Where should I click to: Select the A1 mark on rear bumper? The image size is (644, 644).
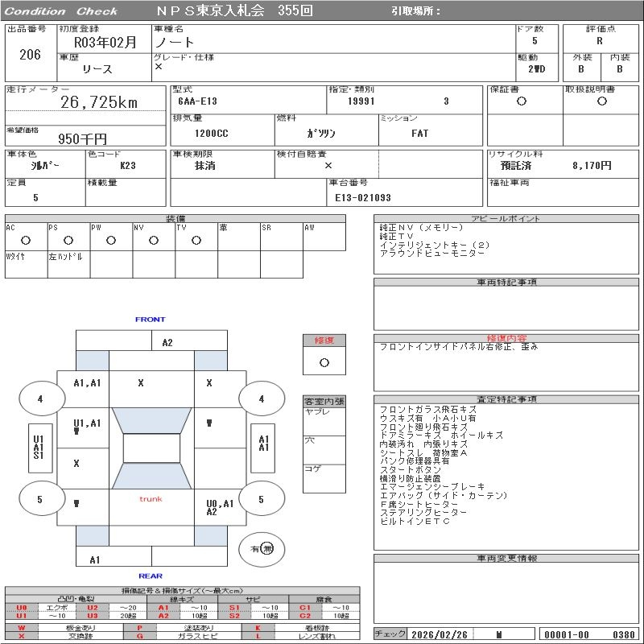95,559
